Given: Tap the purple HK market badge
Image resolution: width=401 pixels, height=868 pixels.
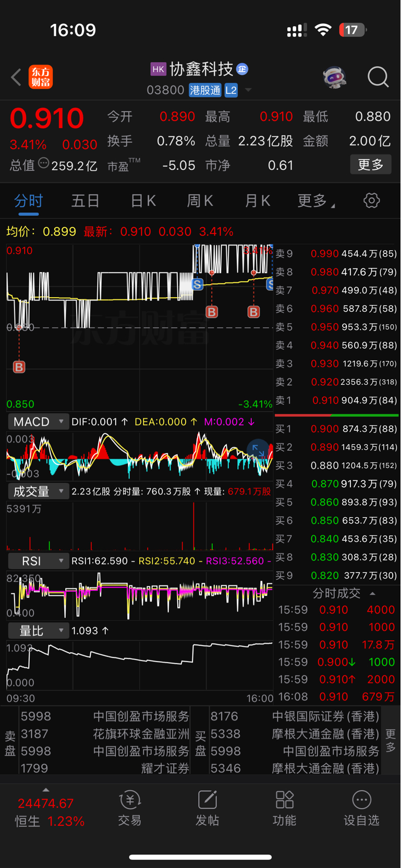Looking at the screenshot, I should (x=158, y=69).
